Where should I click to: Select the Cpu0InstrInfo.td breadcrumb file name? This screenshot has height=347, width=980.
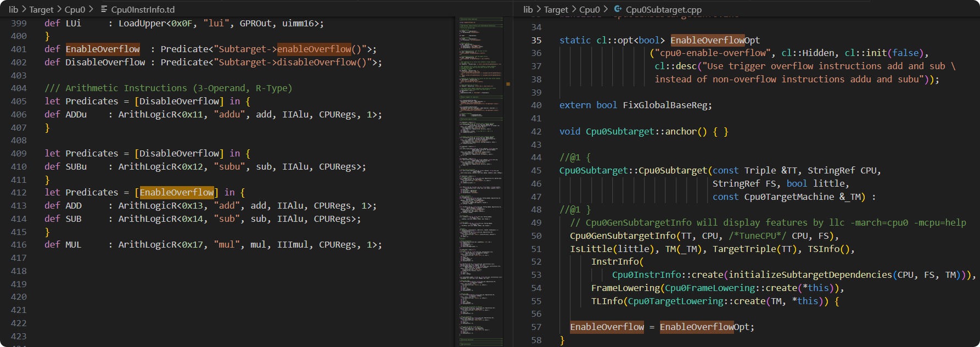pos(143,9)
